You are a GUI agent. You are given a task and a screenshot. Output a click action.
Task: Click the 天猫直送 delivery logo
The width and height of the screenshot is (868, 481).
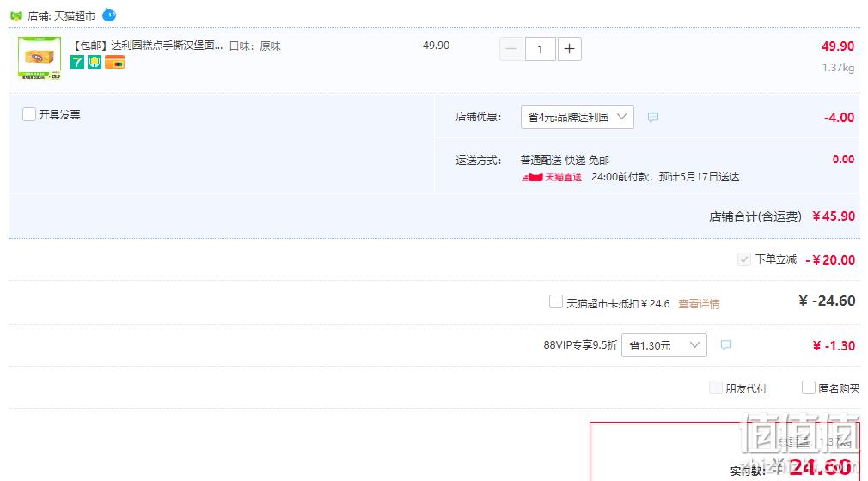(x=552, y=177)
